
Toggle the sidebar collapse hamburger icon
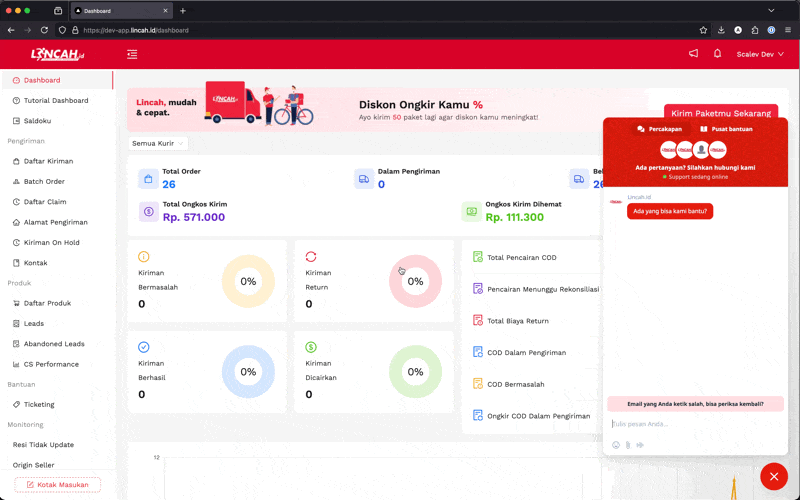[x=132, y=54]
